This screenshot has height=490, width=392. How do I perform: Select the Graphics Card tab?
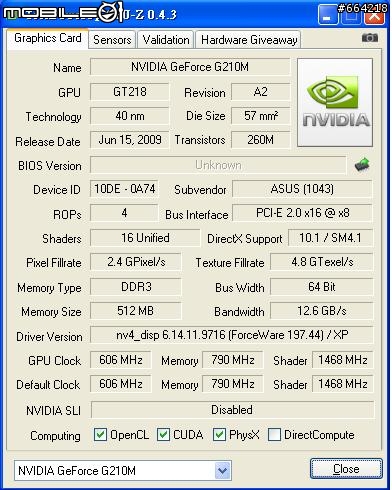coord(48,39)
